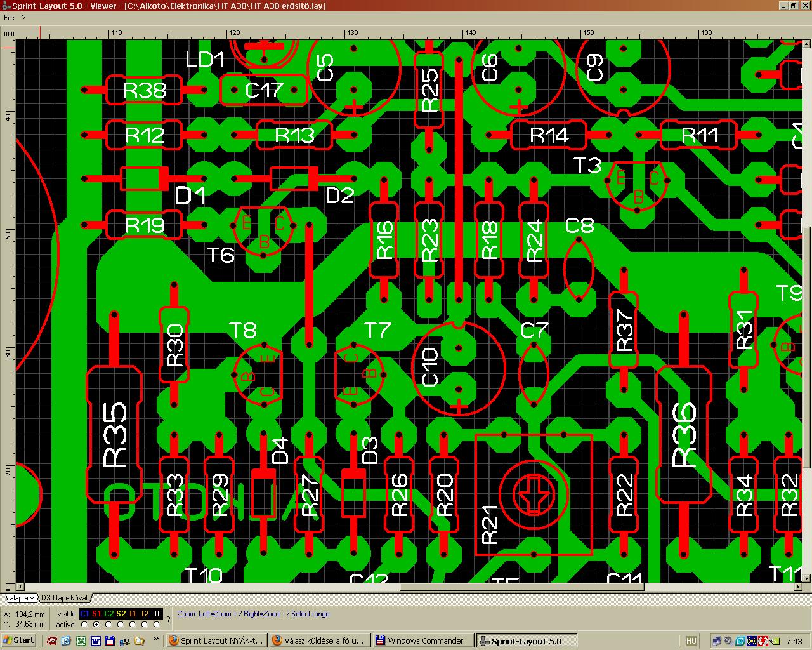
Task: Set layer C1 as active
Action: 84,625
